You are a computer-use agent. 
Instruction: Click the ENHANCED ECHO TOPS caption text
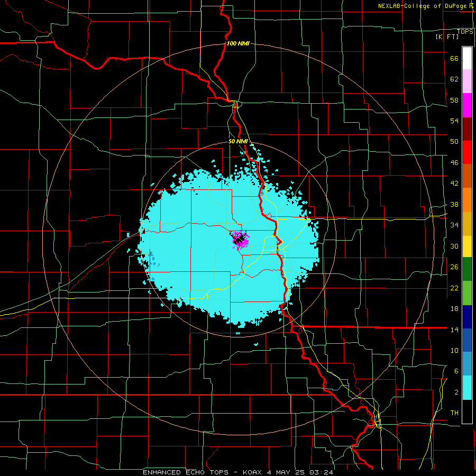pos(186,472)
